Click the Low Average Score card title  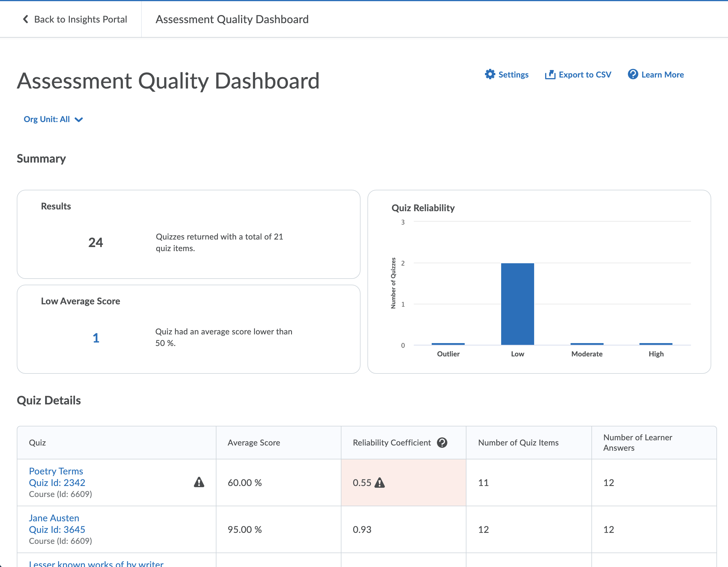80,301
